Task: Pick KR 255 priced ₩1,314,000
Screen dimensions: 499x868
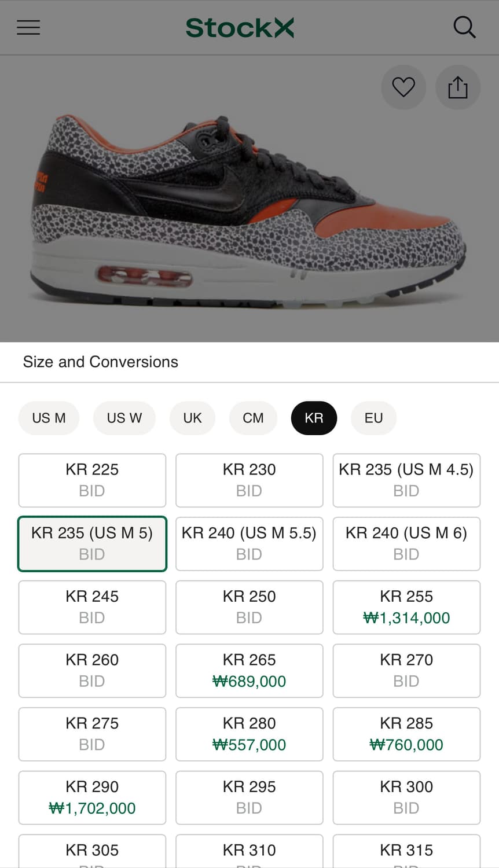Action: pyautogui.click(x=406, y=607)
